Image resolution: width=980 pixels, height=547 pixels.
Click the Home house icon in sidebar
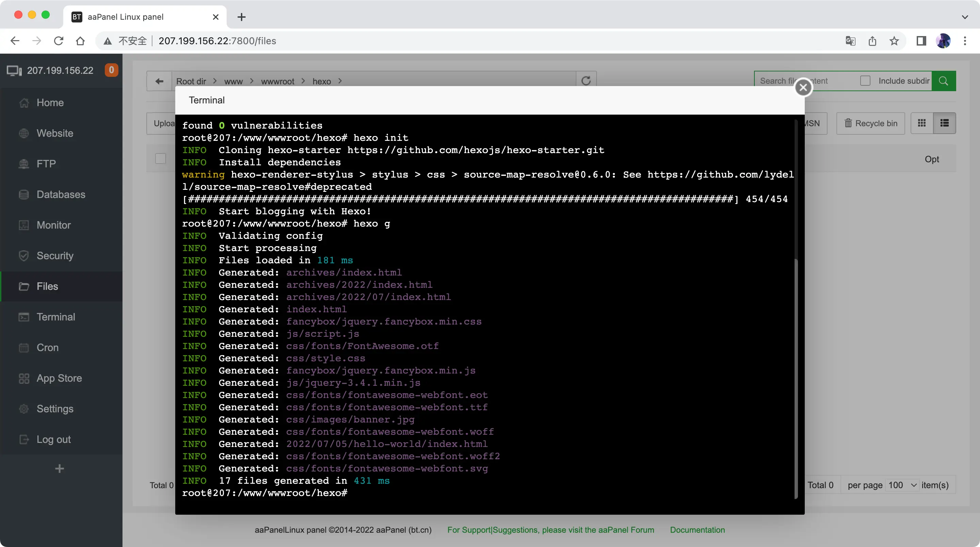(x=24, y=103)
